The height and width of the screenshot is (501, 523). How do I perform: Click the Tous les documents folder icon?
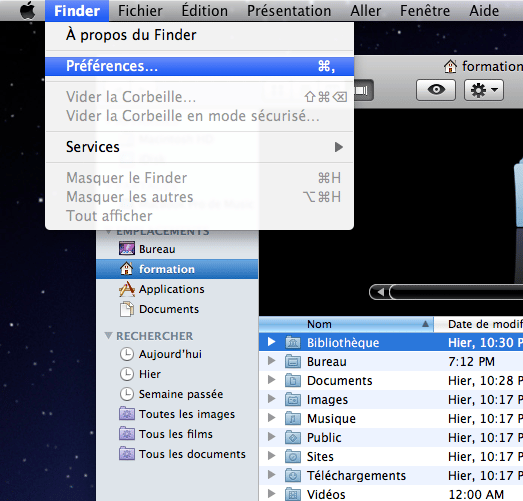pos(127,454)
